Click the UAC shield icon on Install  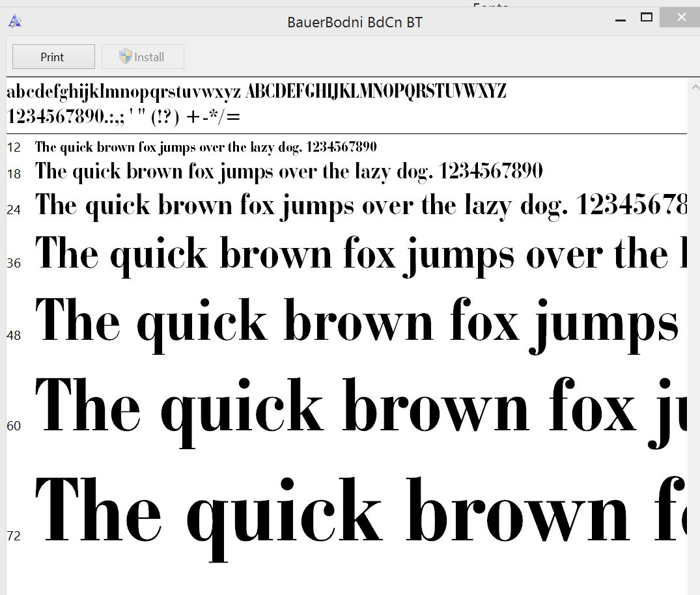pyautogui.click(x=125, y=57)
